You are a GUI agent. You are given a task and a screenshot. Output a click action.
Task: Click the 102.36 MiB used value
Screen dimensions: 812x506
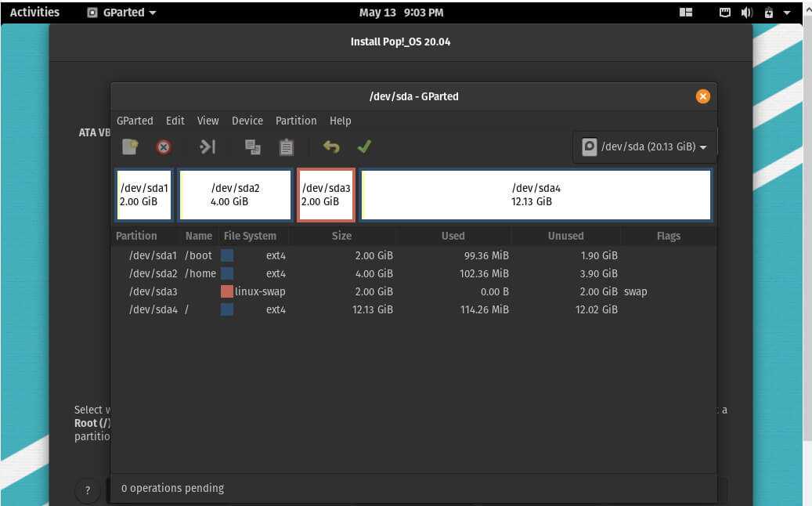[484, 273]
